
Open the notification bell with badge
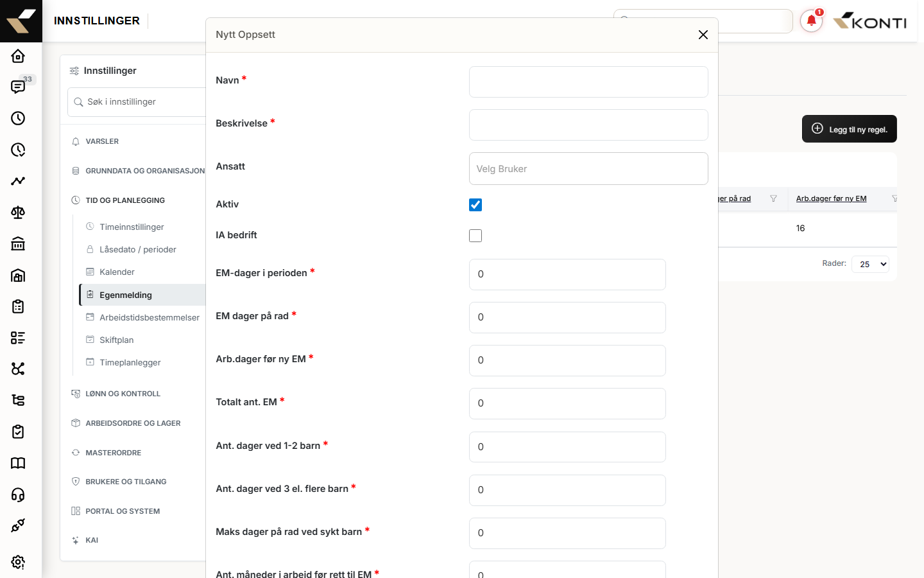(x=812, y=21)
